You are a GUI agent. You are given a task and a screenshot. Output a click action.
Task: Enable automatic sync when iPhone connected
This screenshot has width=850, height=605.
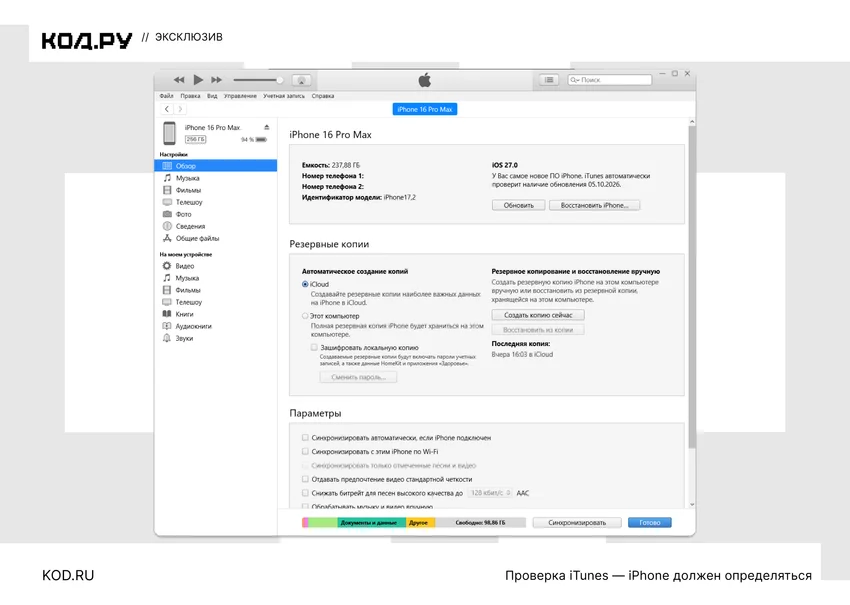point(305,437)
